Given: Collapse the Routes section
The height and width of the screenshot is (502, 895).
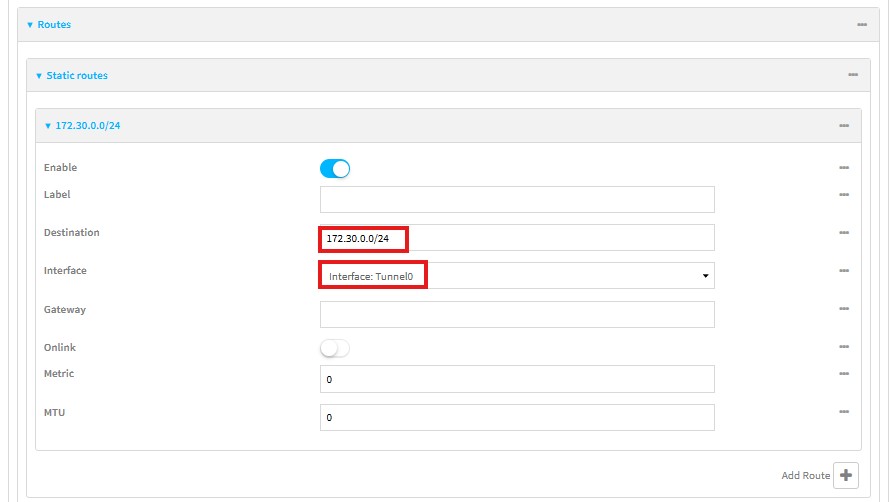Looking at the screenshot, I should click(54, 24).
